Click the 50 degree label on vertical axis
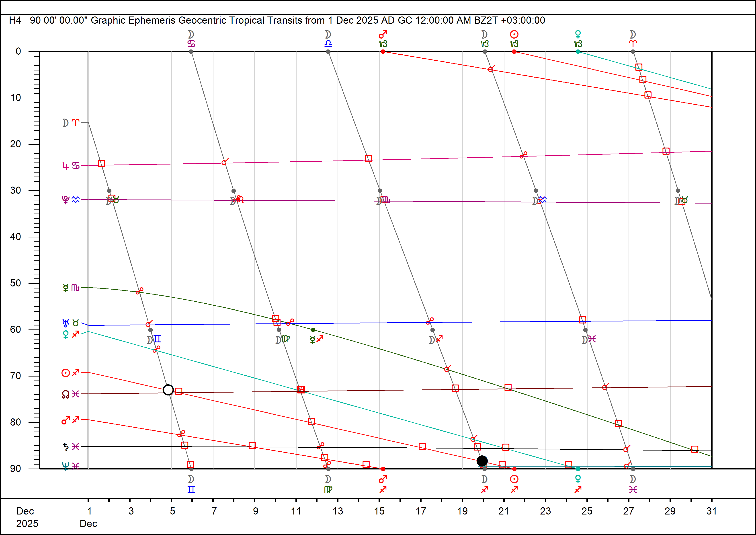Screen dimensions: 756x535 tap(15, 283)
